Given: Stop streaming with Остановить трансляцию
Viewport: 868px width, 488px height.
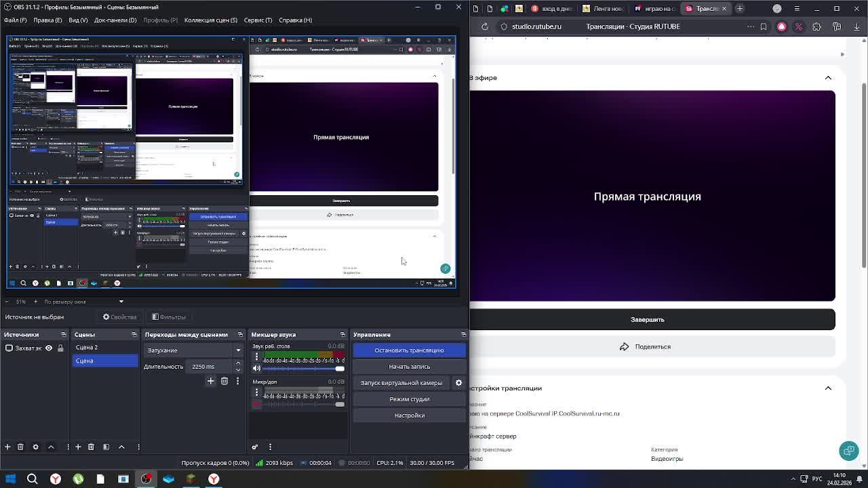Looking at the screenshot, I should pyautogui.click(x=409, y=350).
